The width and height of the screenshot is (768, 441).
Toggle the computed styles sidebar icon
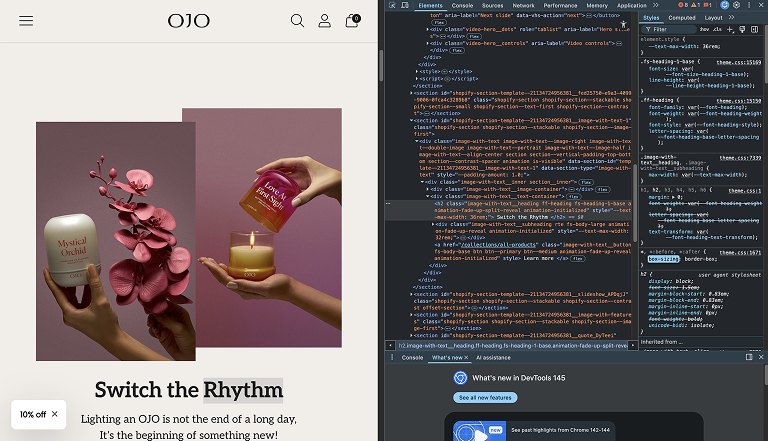(x=754, y=30)
